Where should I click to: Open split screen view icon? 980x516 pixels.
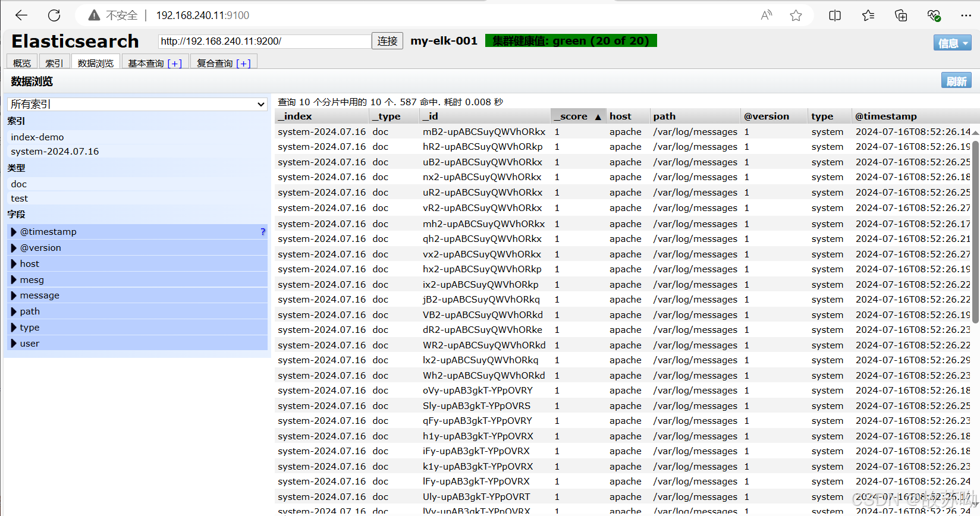pos(835,15)
